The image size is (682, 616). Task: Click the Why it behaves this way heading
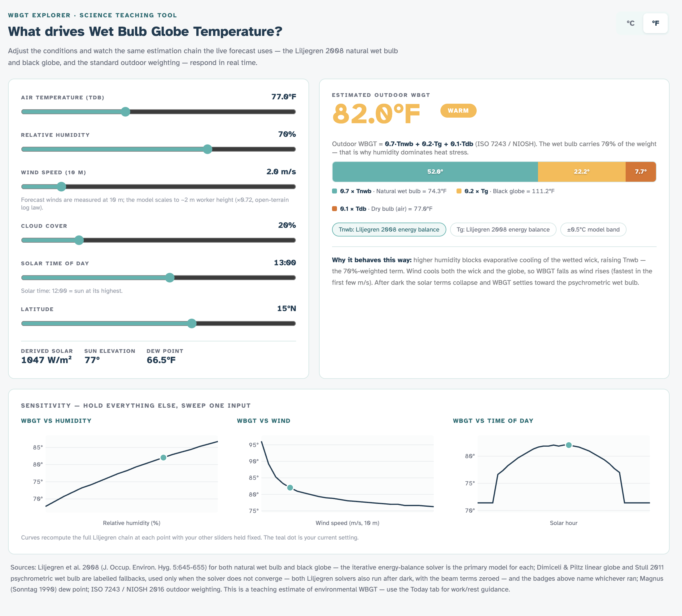[x=372, y=260]
